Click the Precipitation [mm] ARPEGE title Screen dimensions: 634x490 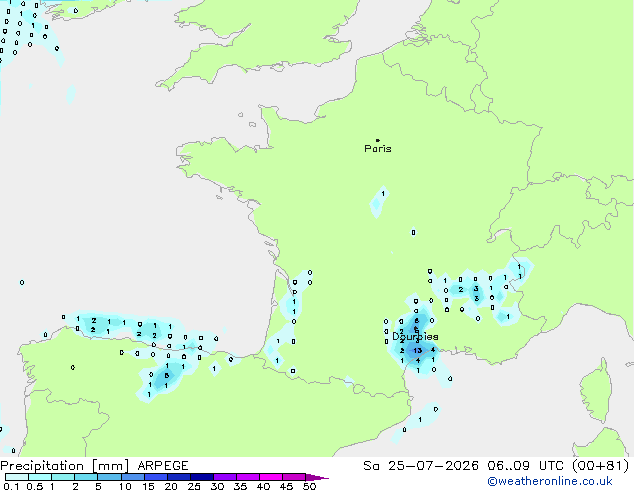[94, 466]
